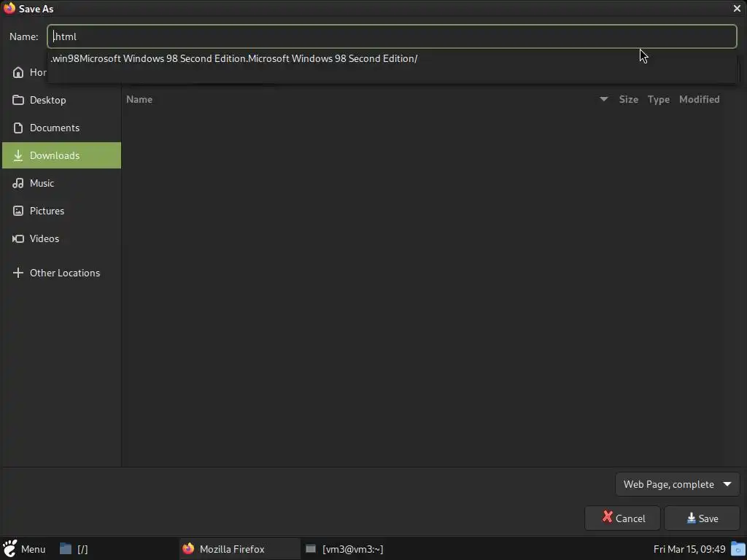Open the Videos folder
This screenshot has width=747, height=560.
(x=61, y=238)
